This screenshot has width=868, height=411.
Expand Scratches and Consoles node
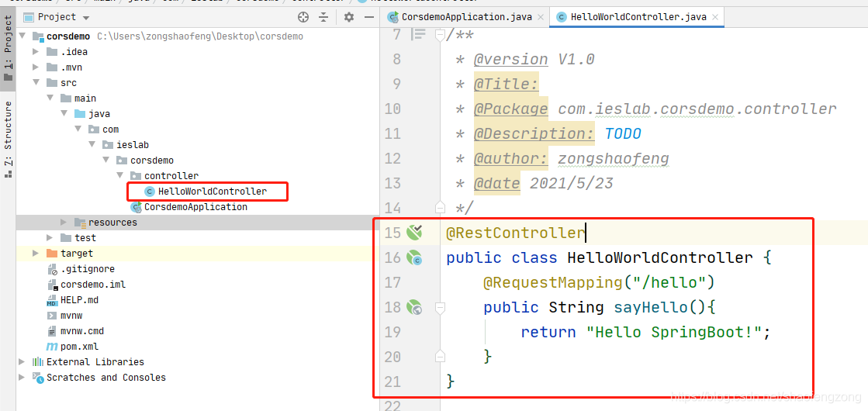click(x=22, y=377)
